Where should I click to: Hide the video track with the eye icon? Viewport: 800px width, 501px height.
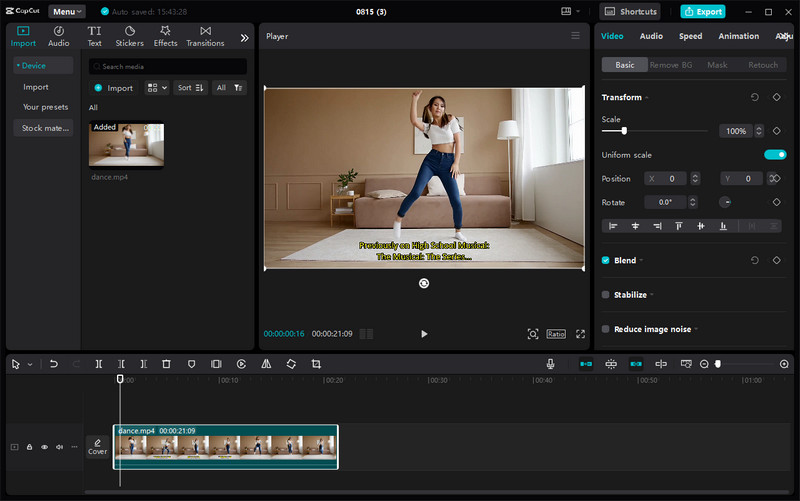44,447
